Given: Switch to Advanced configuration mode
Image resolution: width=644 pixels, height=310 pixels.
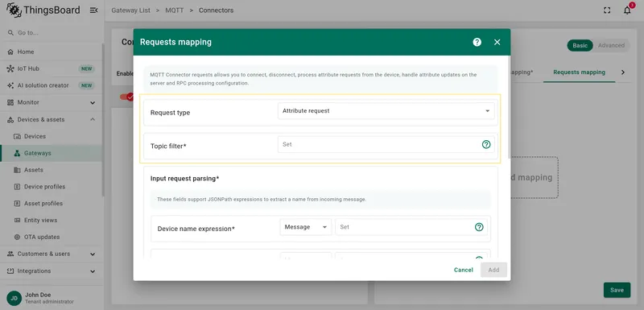Looking at the screenshot, I should point(611,46).
